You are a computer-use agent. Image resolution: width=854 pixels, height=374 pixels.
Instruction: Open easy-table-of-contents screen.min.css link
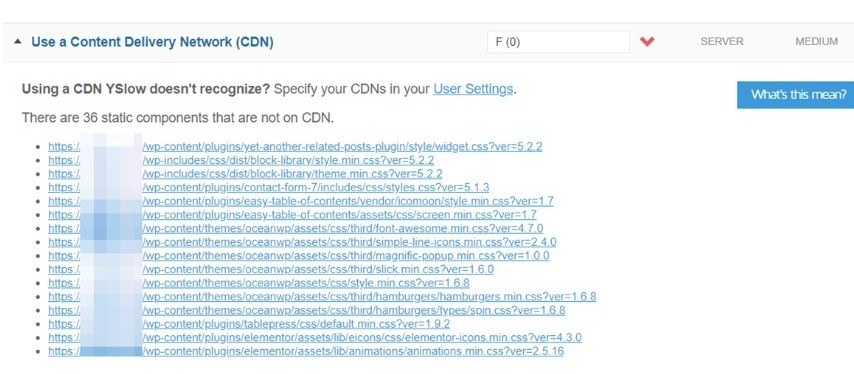pos(292,214)
